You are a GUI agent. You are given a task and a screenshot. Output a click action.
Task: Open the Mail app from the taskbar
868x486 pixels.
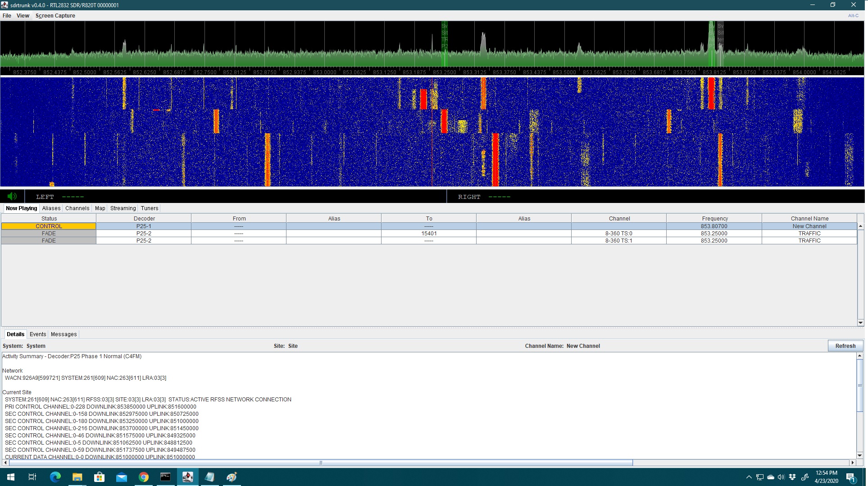(121, 477)
